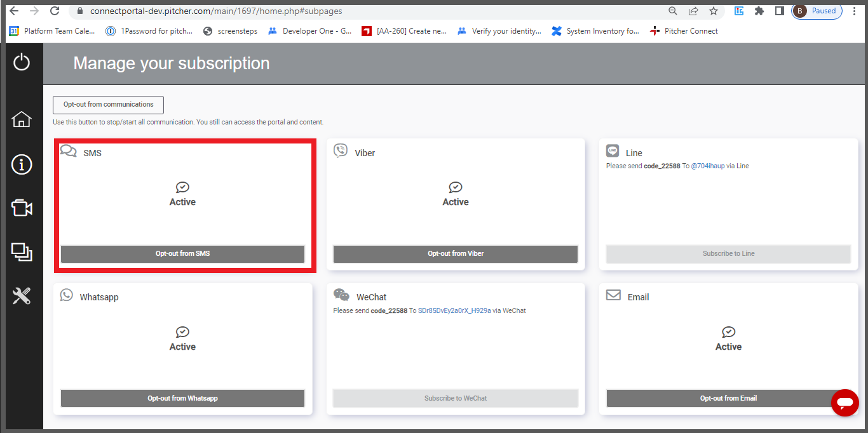Viewport: 868px width, 433px height.
Task: Open the Paused profile menu
Action: [x=817, y=11]
